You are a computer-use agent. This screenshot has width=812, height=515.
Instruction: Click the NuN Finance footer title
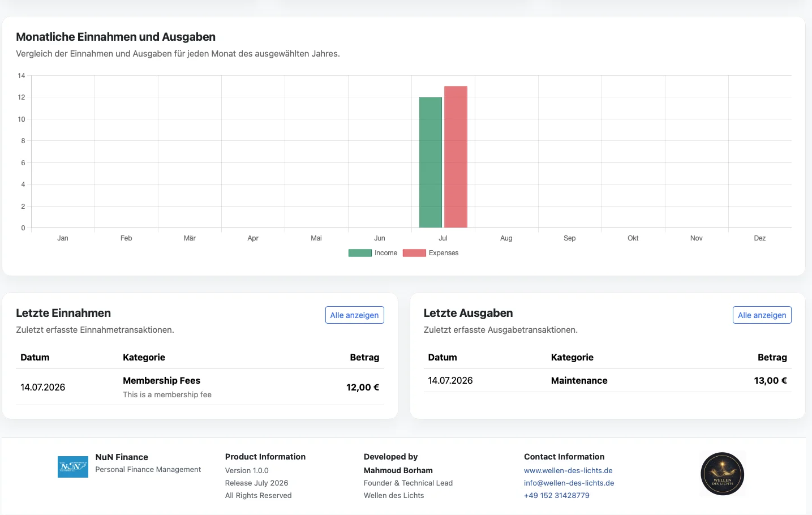pyautogui.click(x=122, y=457)
